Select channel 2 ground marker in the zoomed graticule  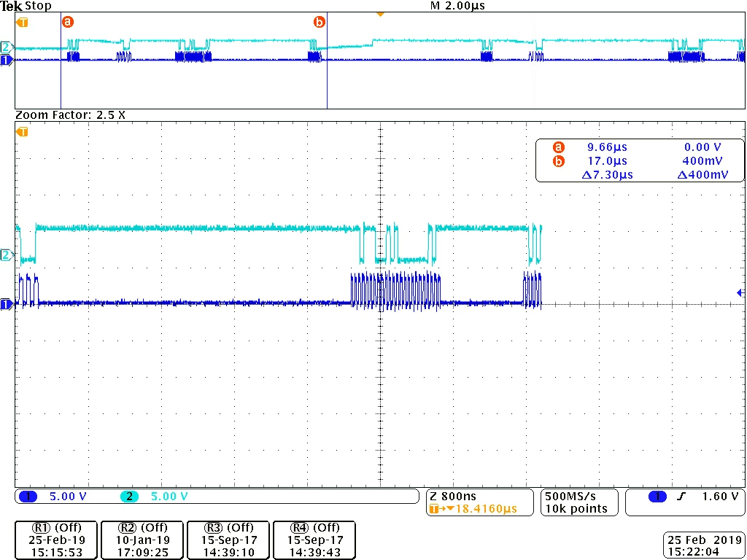pyautogui.click(x=7, y=255)
